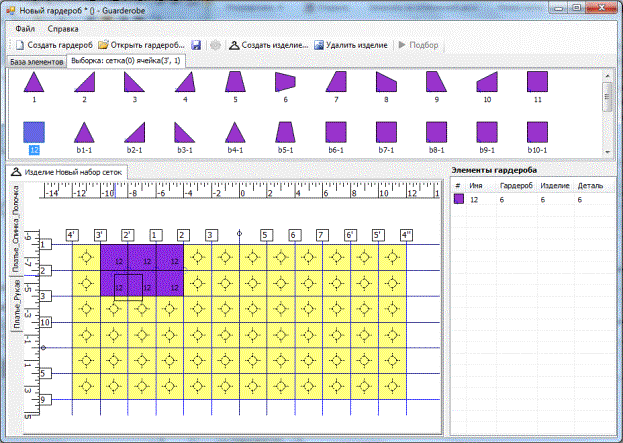
Task: Open the Файл menu
Action: click(x=25, y=29)
